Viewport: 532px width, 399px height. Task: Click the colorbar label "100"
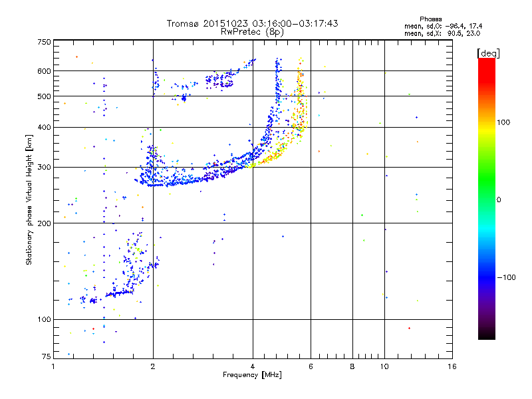[x=503, y=122]
